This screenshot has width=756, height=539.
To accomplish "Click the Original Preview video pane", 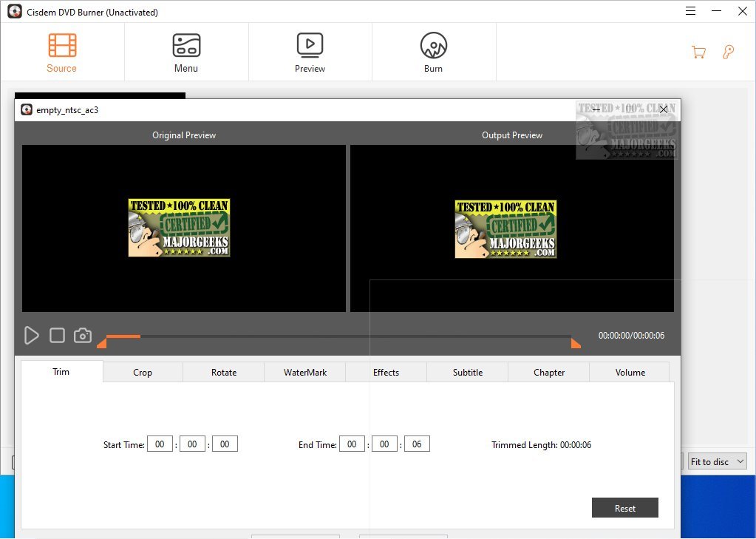I will (x=184, y=228).
